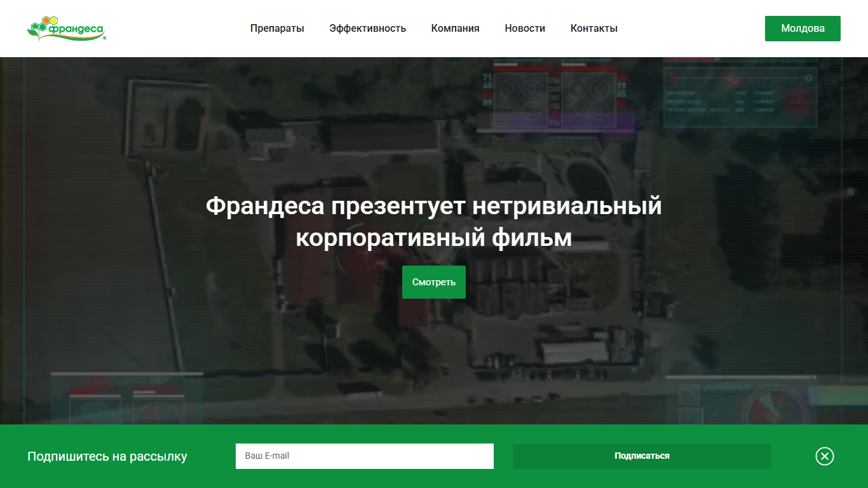Close the newsletter subscription bar
This screenshot has height=488, width=868.
click(x=824, y=456)
